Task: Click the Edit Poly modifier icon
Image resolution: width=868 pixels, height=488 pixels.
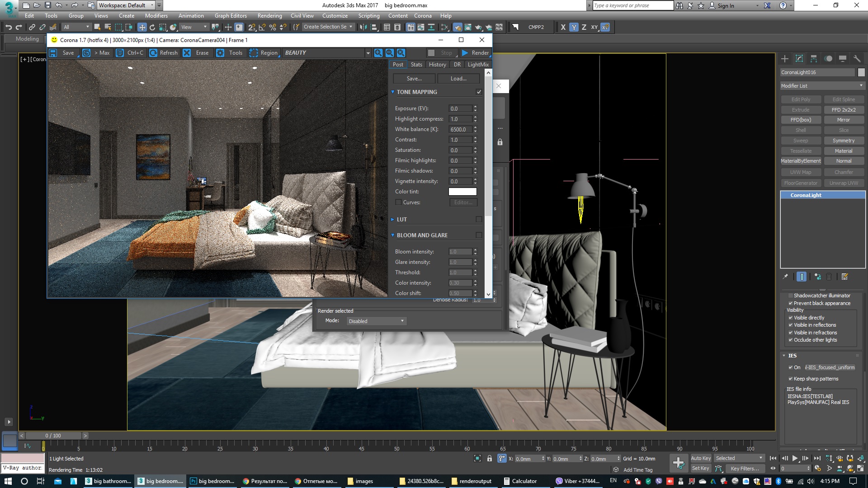Action: (x=801, y=99)
